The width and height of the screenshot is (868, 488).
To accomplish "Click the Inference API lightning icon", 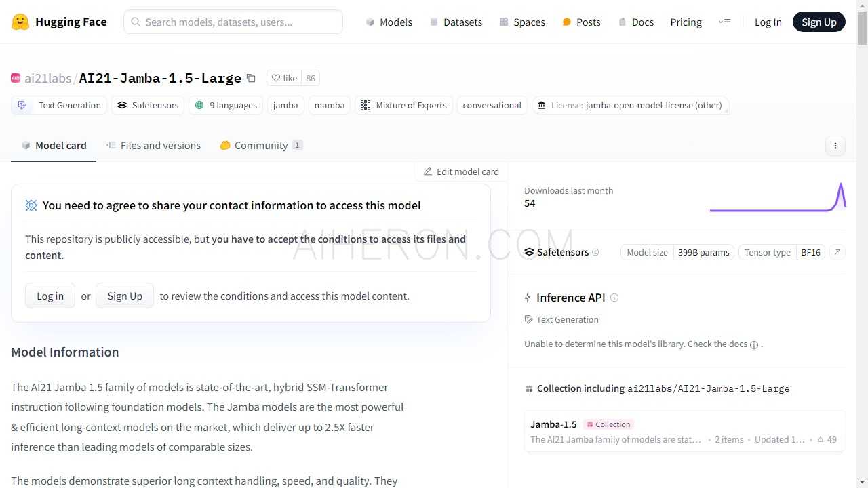I will (528, 298).
